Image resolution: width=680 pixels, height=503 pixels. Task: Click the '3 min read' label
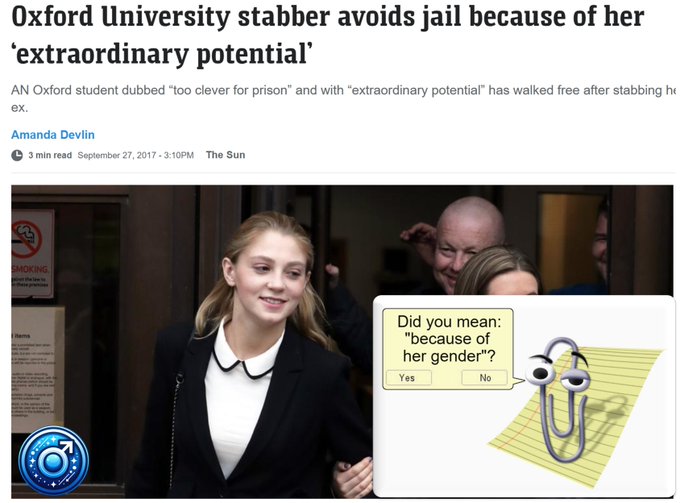(x=50, y=155)
